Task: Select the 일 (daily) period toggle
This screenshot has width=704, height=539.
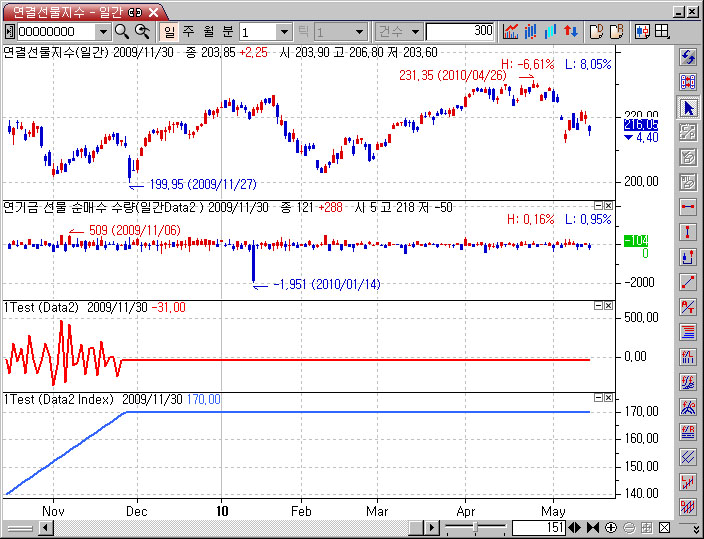Action: [x=170, y=31]
